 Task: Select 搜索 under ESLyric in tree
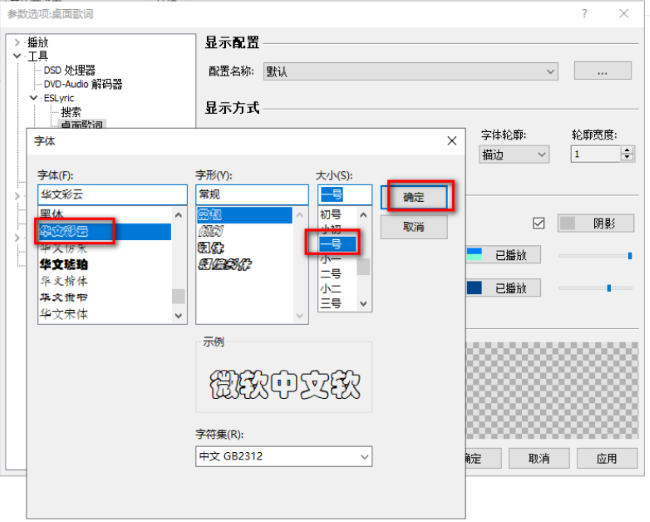click(71, 112)
